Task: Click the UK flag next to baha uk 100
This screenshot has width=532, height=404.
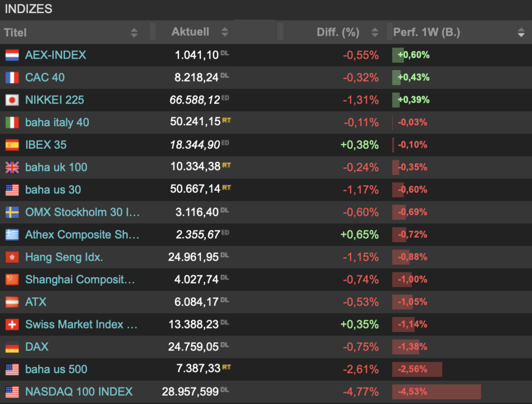Action: coord(12,167)
